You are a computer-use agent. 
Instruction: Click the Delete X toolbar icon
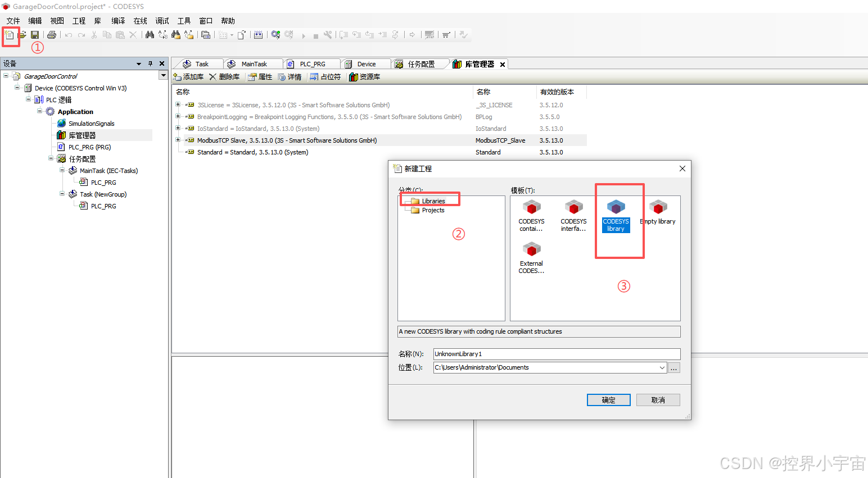point(133,35)
